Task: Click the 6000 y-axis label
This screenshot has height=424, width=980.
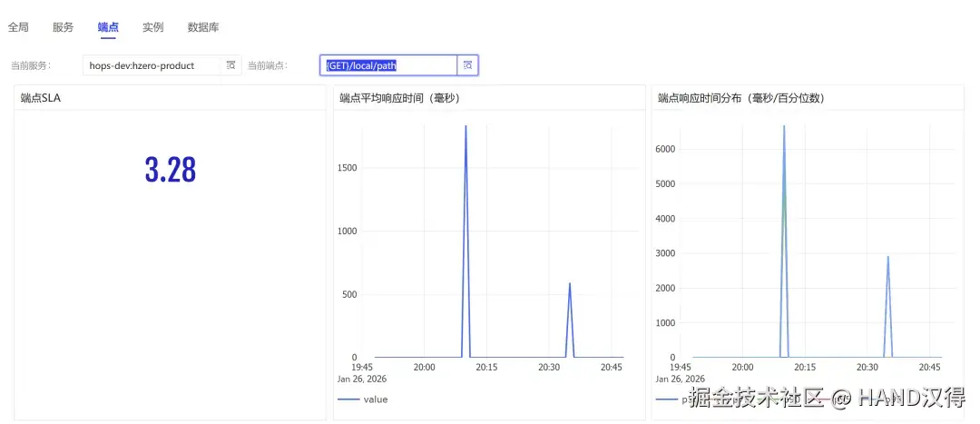Action: coord(663,149)
